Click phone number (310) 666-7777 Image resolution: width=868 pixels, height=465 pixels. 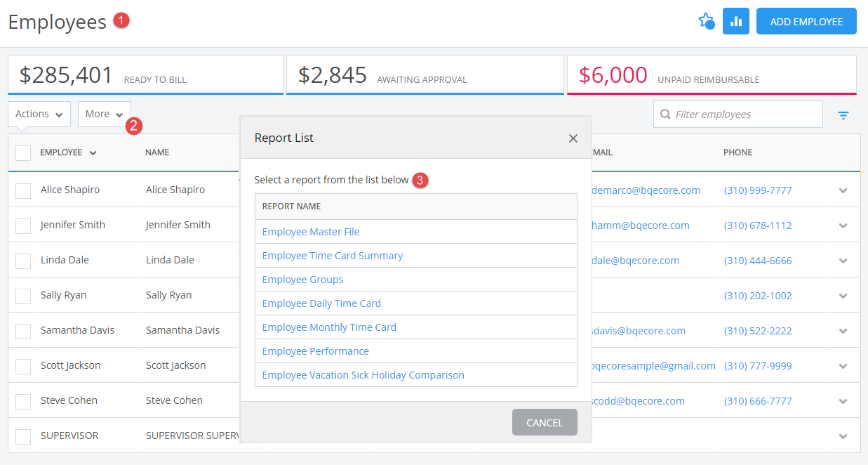point(758,401)
